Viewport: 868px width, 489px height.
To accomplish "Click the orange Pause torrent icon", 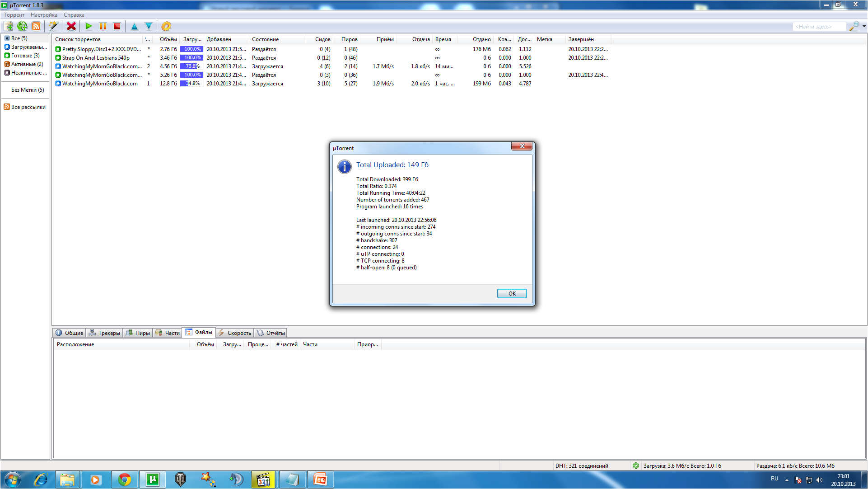I will tap(103, 26).
